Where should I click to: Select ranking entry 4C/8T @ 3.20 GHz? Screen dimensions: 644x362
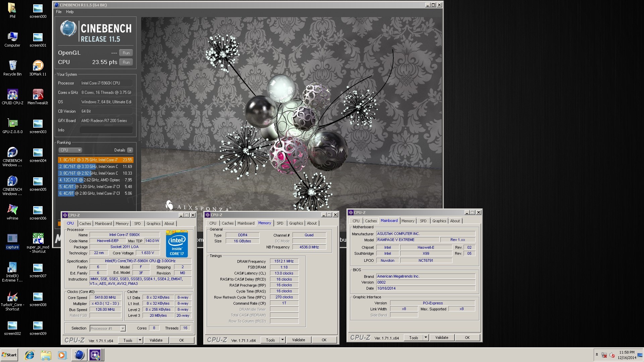pos(96,187)
